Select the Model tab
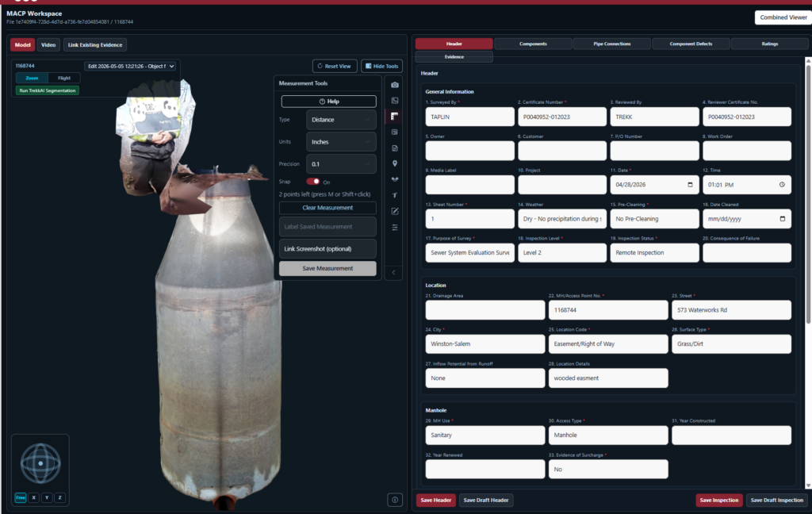The height and width of the screenshot is (514, 812). click(x=22, y=44)
